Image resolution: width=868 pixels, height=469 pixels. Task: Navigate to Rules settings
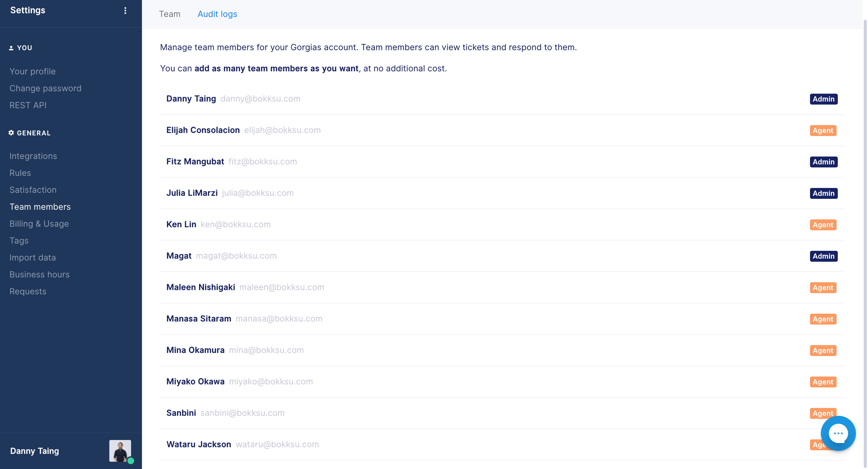coord(20,173)
